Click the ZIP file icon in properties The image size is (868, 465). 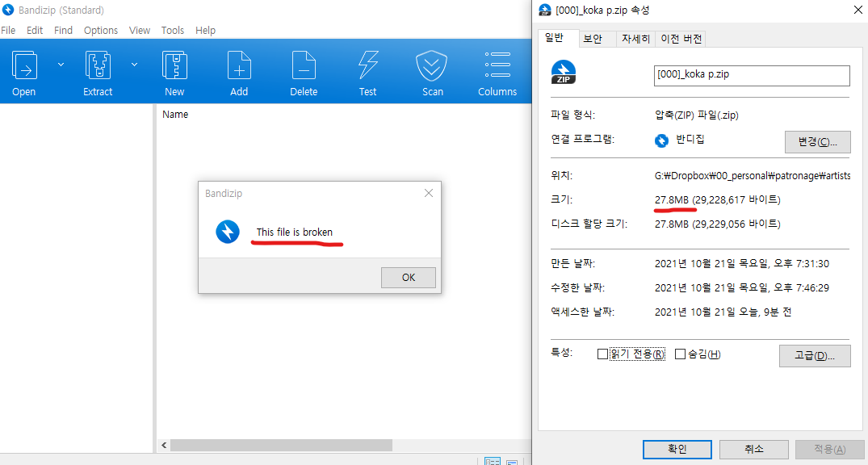click(x=564, y=73)
